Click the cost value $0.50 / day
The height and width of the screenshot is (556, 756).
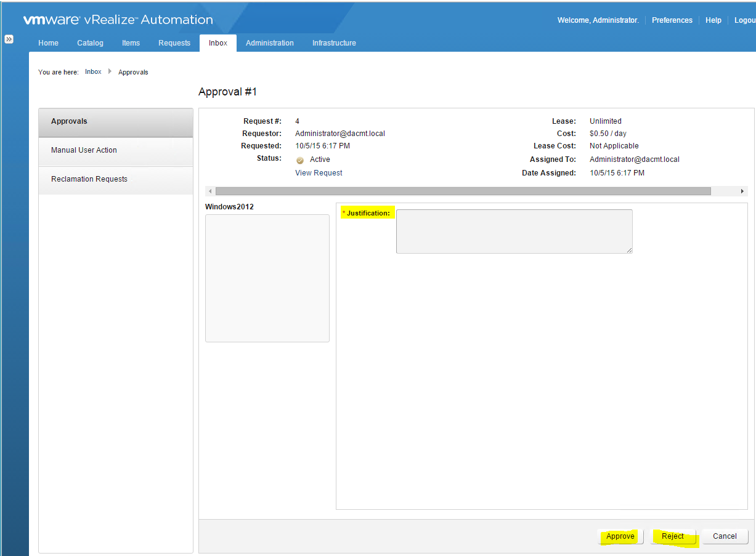tap(608, 134)
